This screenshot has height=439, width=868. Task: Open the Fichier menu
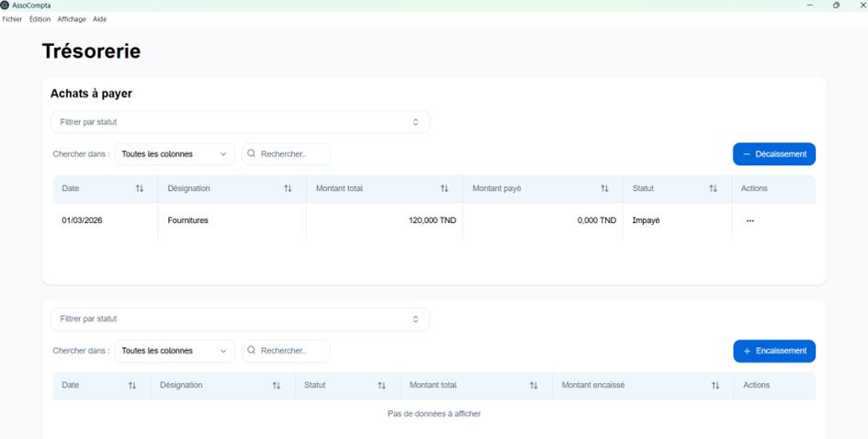click(12, 19)
